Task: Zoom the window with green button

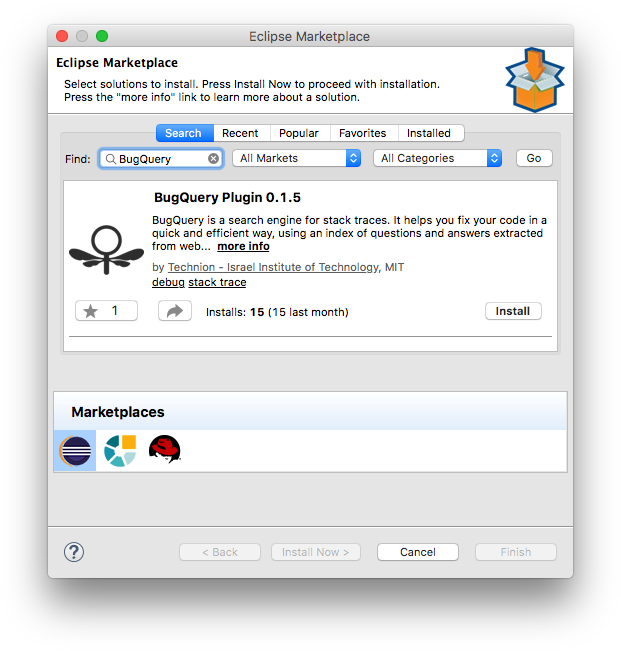Action: click(102, 36)
